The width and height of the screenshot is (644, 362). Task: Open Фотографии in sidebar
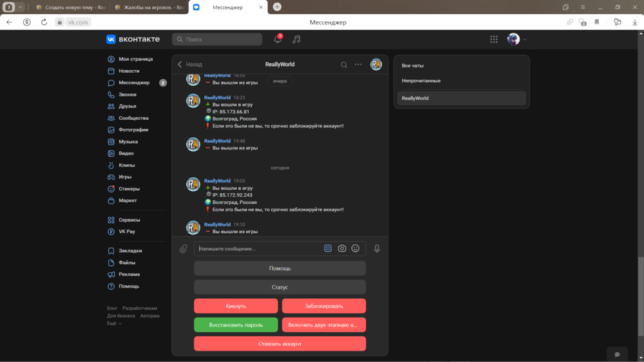coord(133,130)
